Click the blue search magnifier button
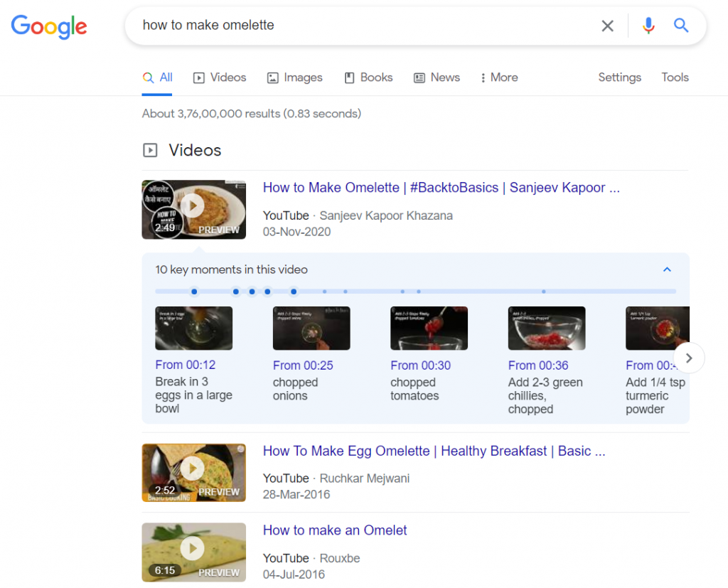Image resolution: width=728 pixels, height=588 pixels. pyautogui.click(x=680, y=25)
